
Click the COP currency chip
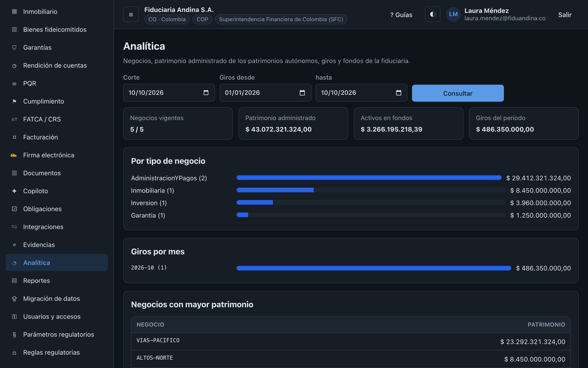(x=202, y=19)
